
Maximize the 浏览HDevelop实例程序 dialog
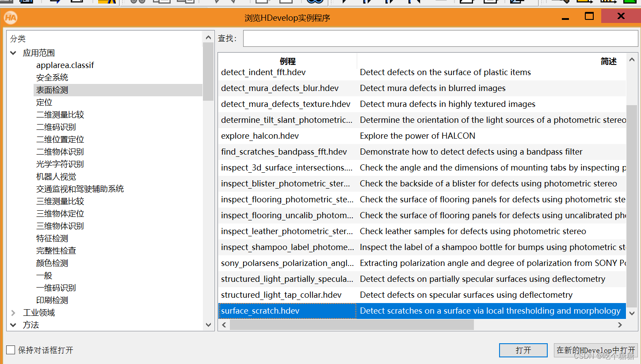point(589,16)
